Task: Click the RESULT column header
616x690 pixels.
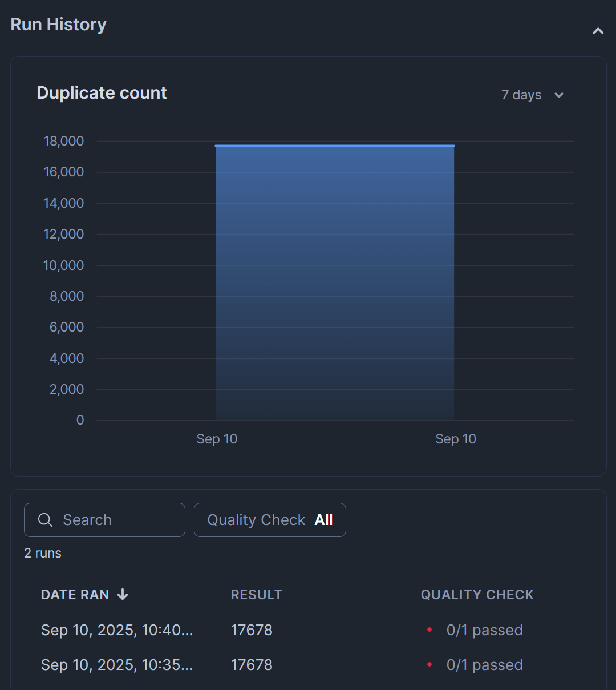Action: pos(257,595)
